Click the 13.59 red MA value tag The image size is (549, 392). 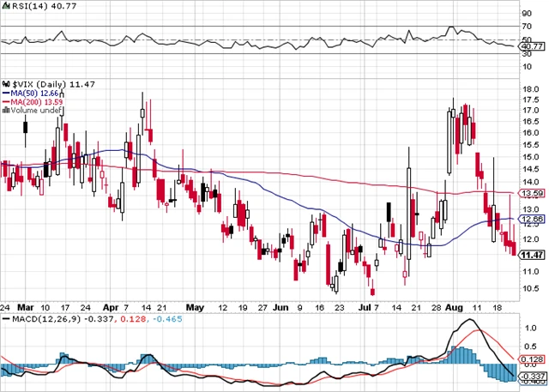point(533,195)
